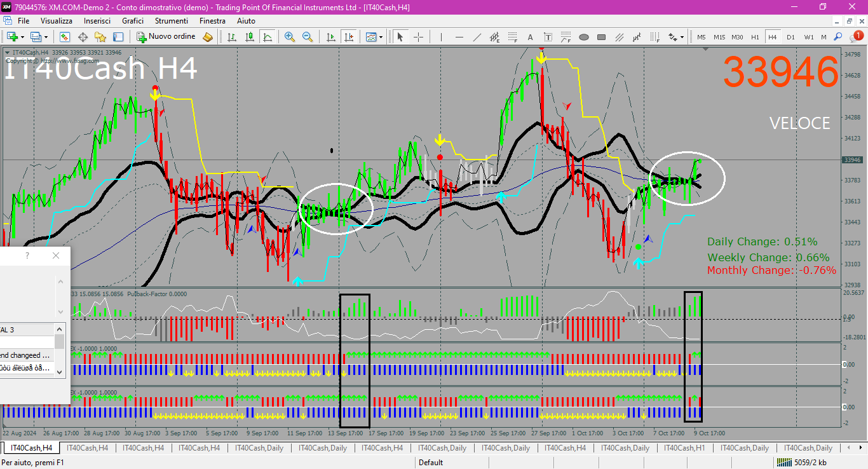Switch chart to bar chart mode
The image size is (868, 469).
pyautogui.click(x=231, y=37)
